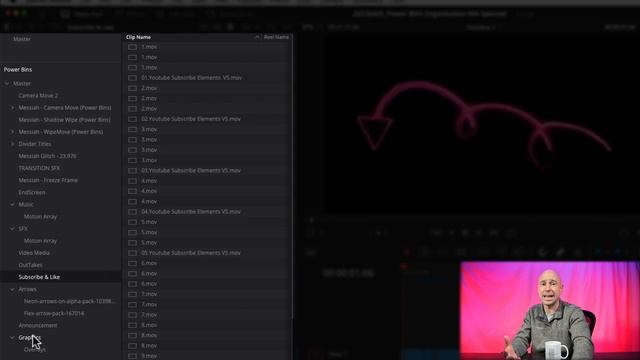Image resolution: width=640 pixels, height=360 pixels.
Task: Click the presenter webcam video overlay
Action: pos(550,311)
